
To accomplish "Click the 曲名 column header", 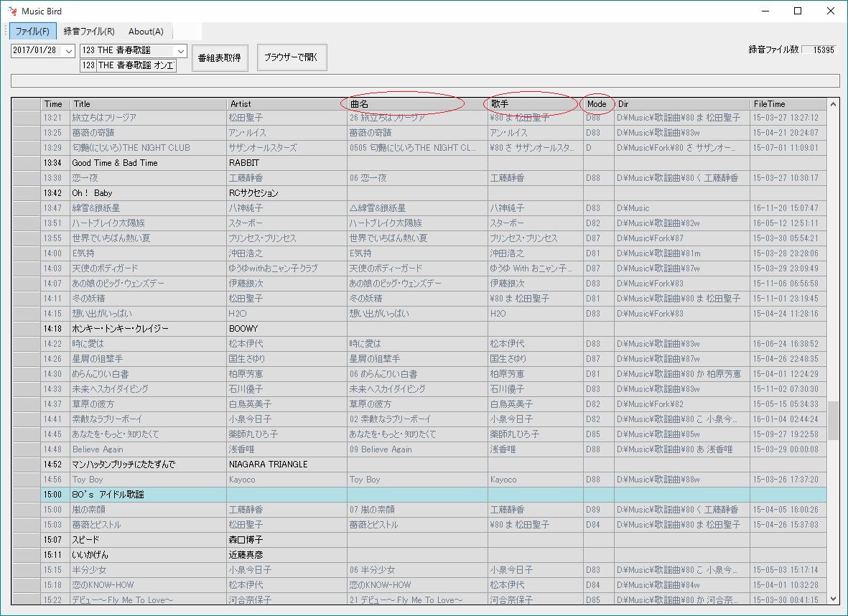I will coord(417,104).
